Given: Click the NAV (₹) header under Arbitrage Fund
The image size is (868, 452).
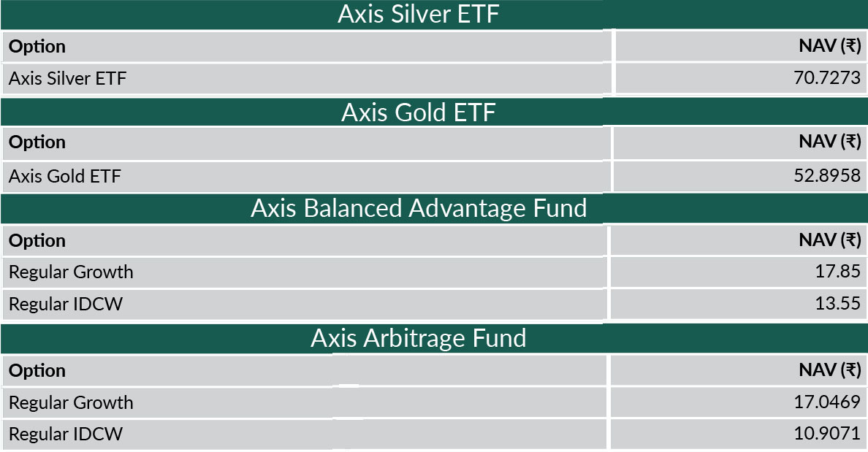Looking at the screenshot, I should (830, 370).
